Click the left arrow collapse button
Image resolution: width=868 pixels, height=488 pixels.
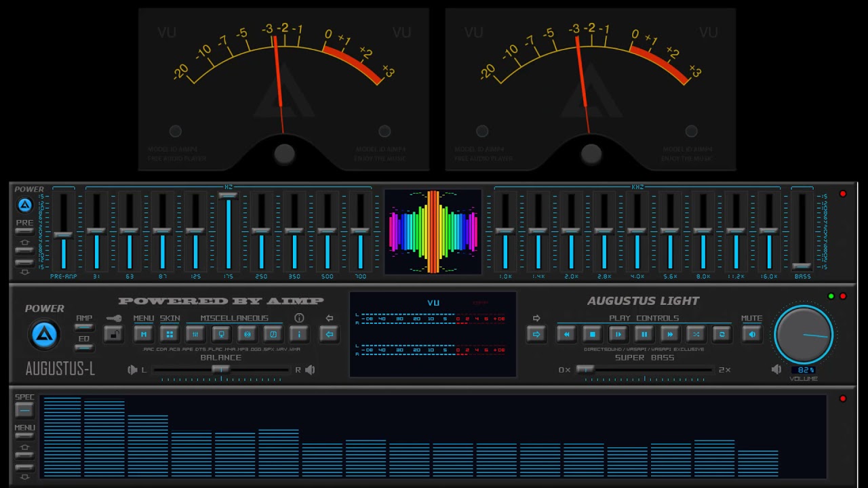(329, 334)
